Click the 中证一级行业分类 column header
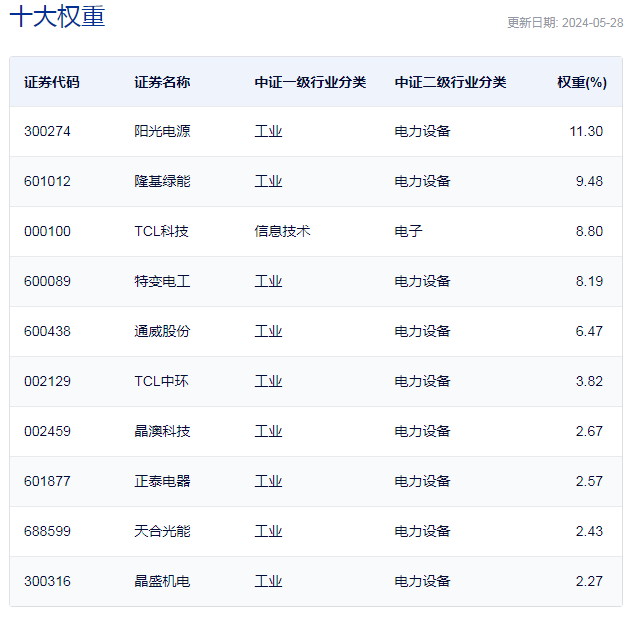 click(x=310, y=82)
